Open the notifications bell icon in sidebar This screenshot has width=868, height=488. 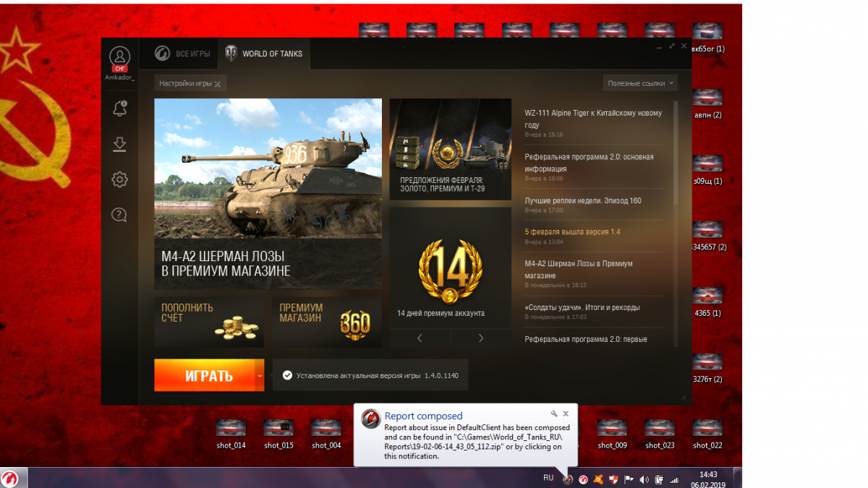[119, 108]
